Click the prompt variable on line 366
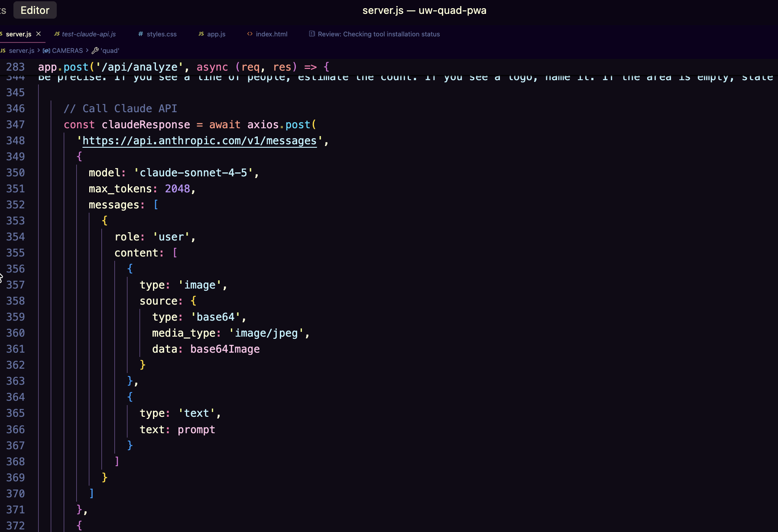Image resolution: width=778 pixels, height=532 pixels. (196, 430)
